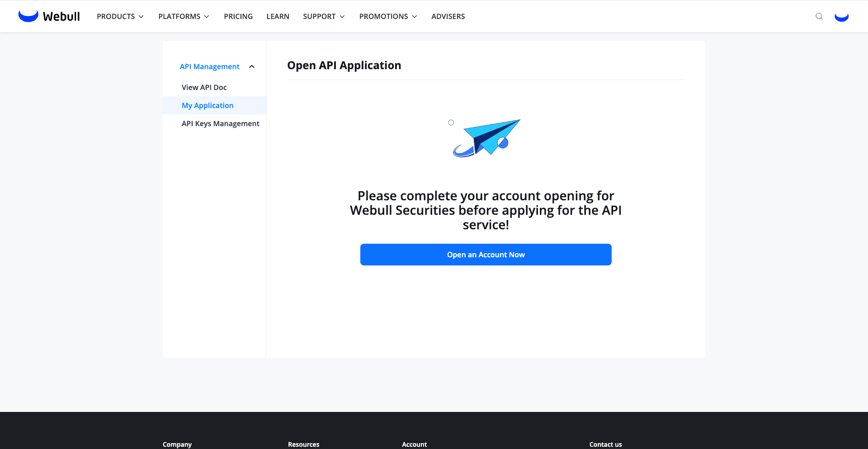The height and width of the screenshot is (449, 868).
Task: Click the Account footer heading
Action: [x=415, y=444]
